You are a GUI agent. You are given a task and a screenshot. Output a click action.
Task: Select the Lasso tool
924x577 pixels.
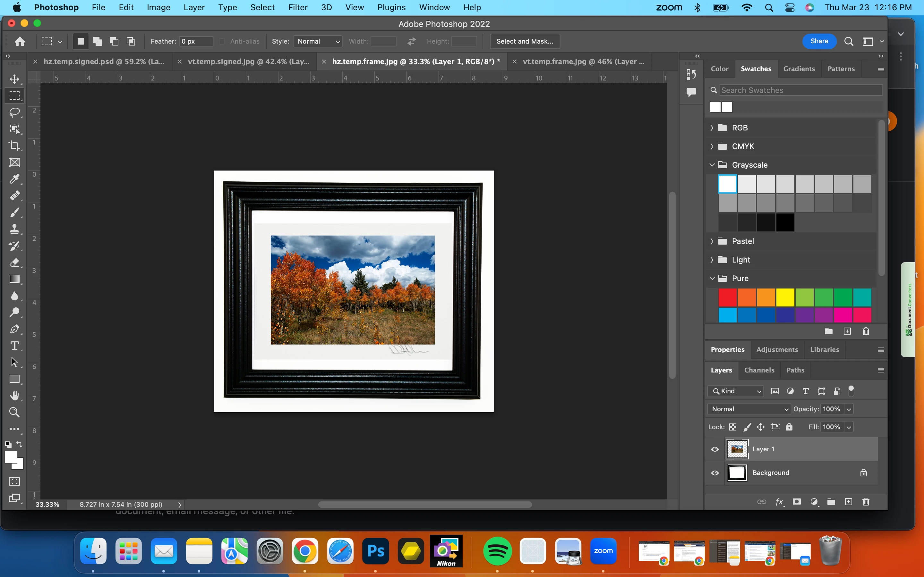(14, 112)
